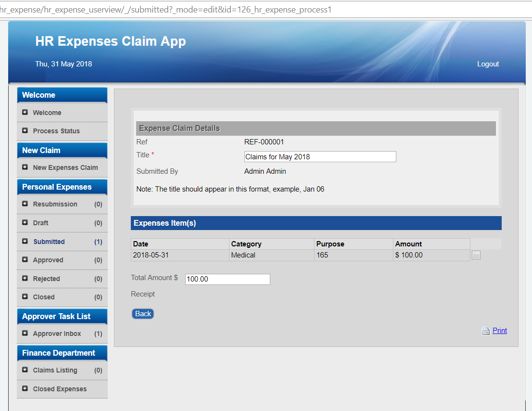Click the printer icon next to Print
532x411 pixels.
[486, 331]
